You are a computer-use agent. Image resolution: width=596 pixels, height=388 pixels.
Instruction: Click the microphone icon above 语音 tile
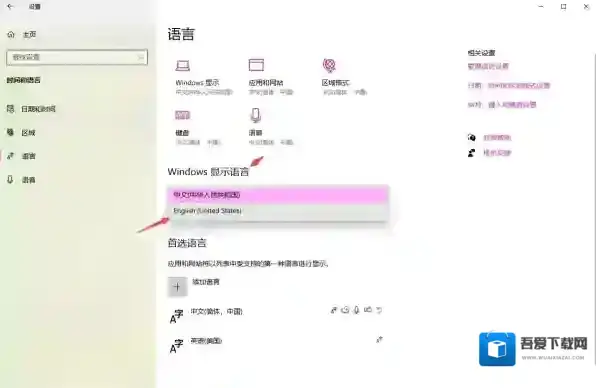tap(255, 115)
